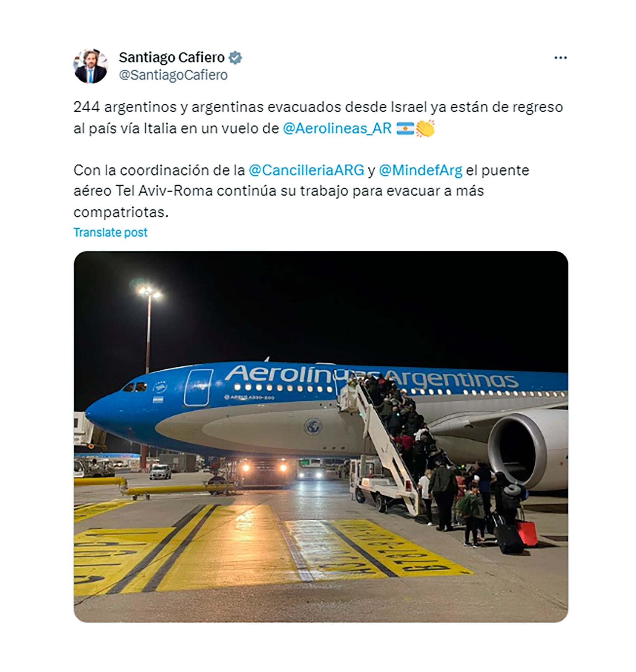
Task: Open the @Aerolineas_AR mention
Action: coord(337,129)
